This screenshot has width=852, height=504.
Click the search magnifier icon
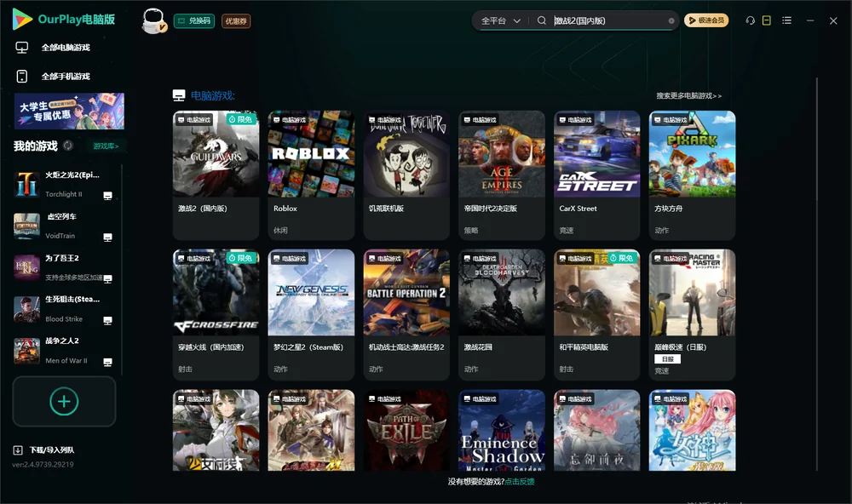point(541,20)
